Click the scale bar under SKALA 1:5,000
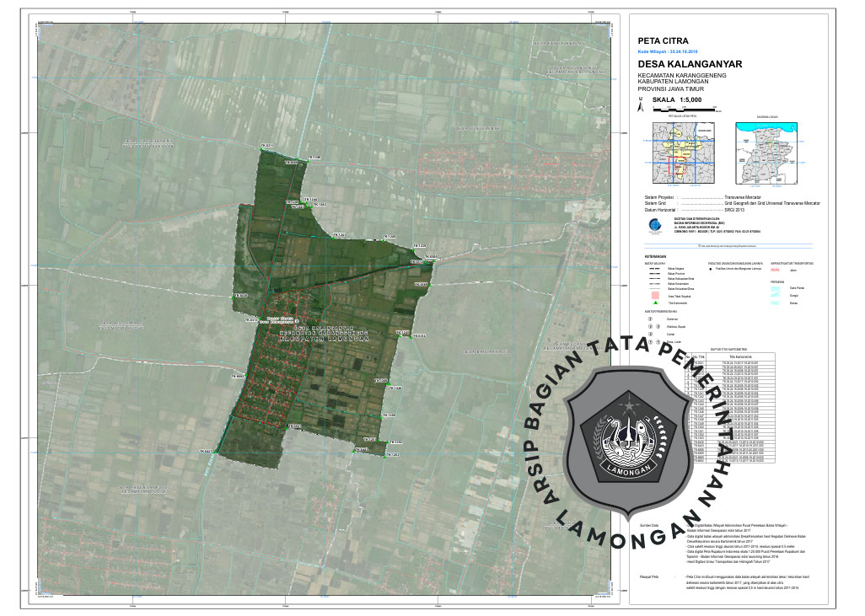 682,110
